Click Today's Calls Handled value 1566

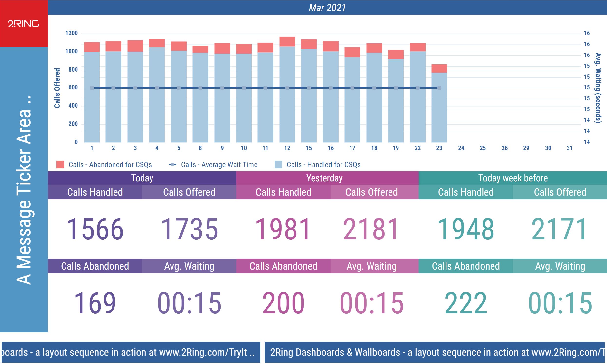tap(95, 229)
